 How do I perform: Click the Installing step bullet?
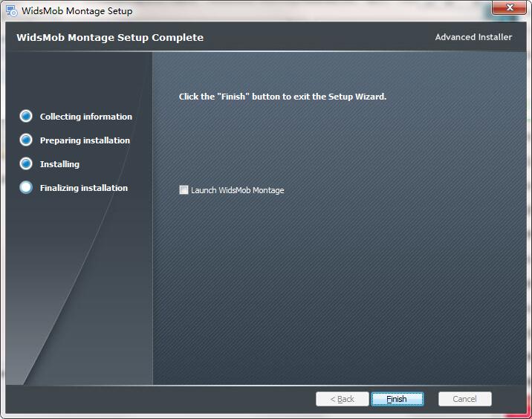26,164
